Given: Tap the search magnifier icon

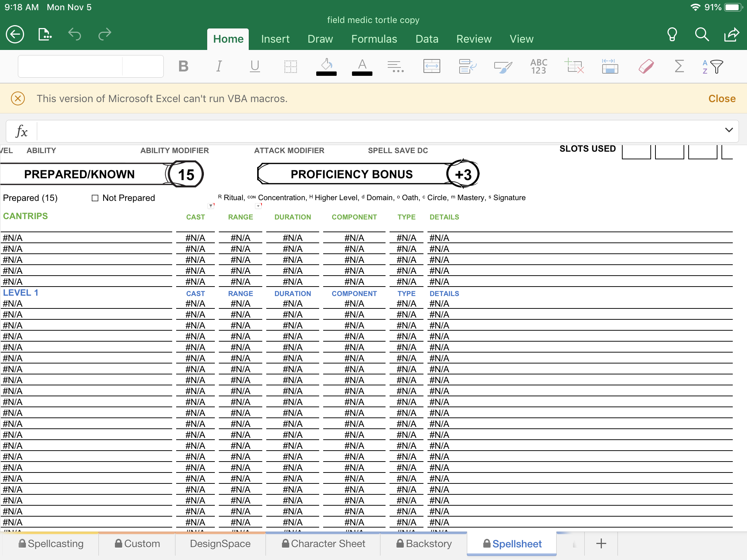Looking at the screenshot, I should (x=701, y=35).
